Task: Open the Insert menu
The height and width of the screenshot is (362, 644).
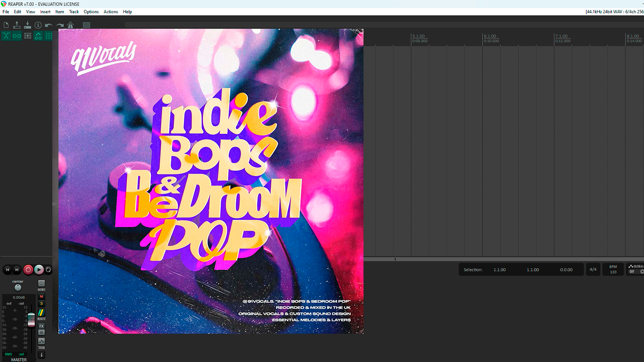Action: tap(45, 12)
